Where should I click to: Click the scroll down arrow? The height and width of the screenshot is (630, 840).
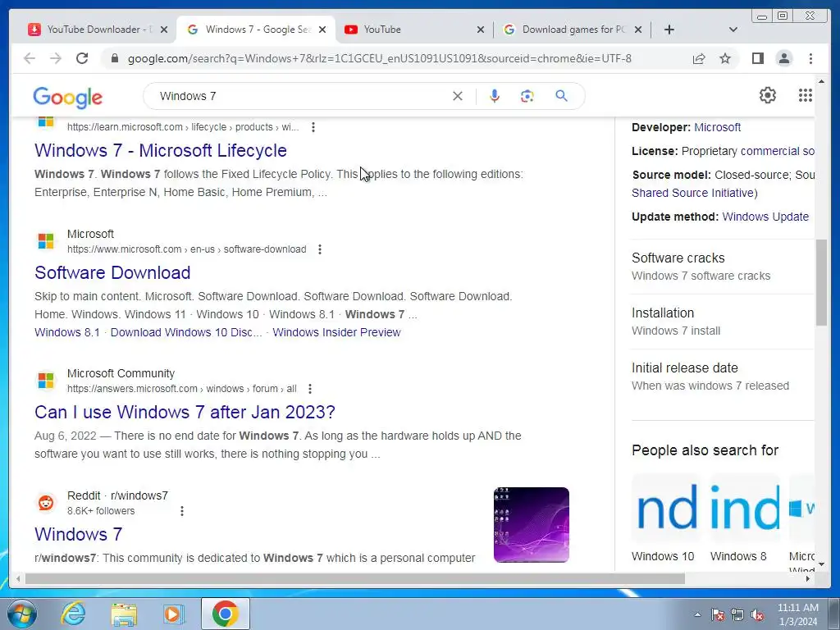click(x=821, y=564)
